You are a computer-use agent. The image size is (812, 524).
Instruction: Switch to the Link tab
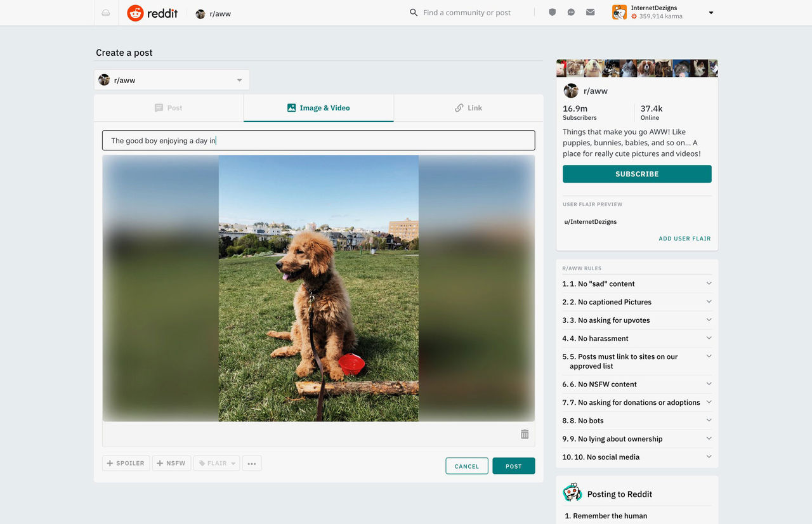(x=468, y=108)
